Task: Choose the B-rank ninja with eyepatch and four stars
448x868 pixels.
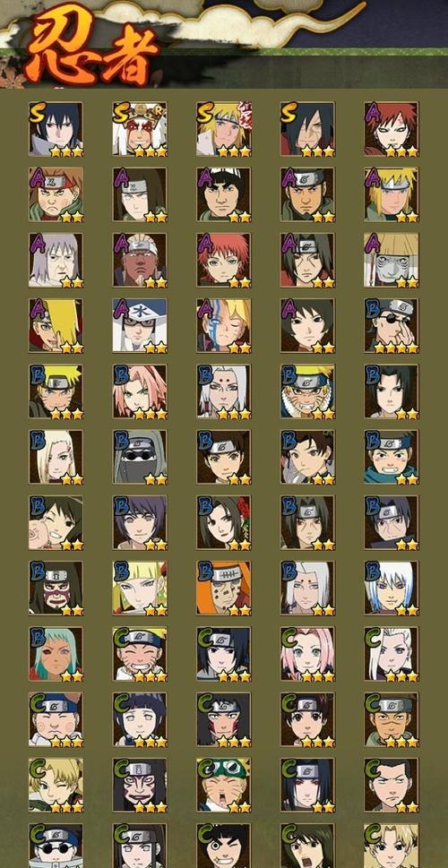Action: click(x=392, y=325)
